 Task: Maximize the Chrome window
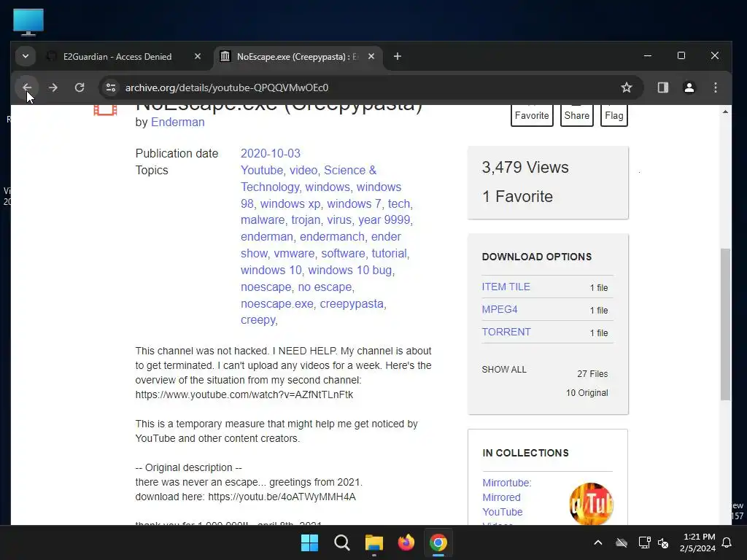click(x=681, y=55)
